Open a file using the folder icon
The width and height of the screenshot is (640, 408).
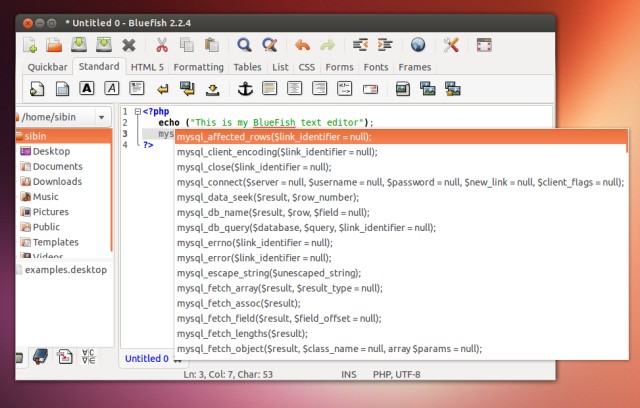tap(54, 45)
